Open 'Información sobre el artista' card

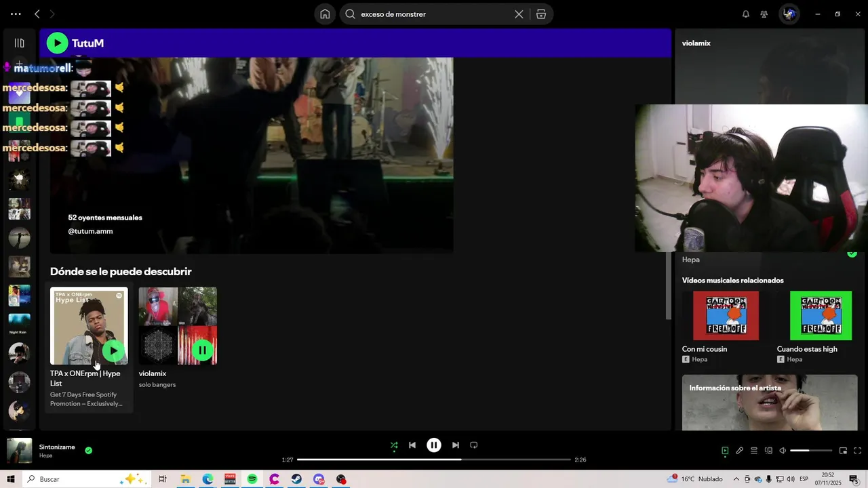point(770,403)
